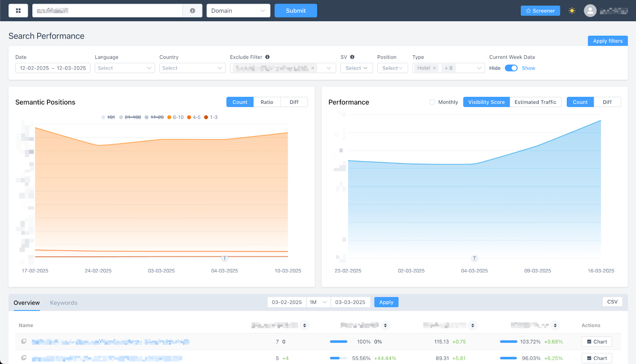Image resolution: width=636 pixels, height=364 pixels.
Task: Click the info icon in search box
Action: point(192,11)
